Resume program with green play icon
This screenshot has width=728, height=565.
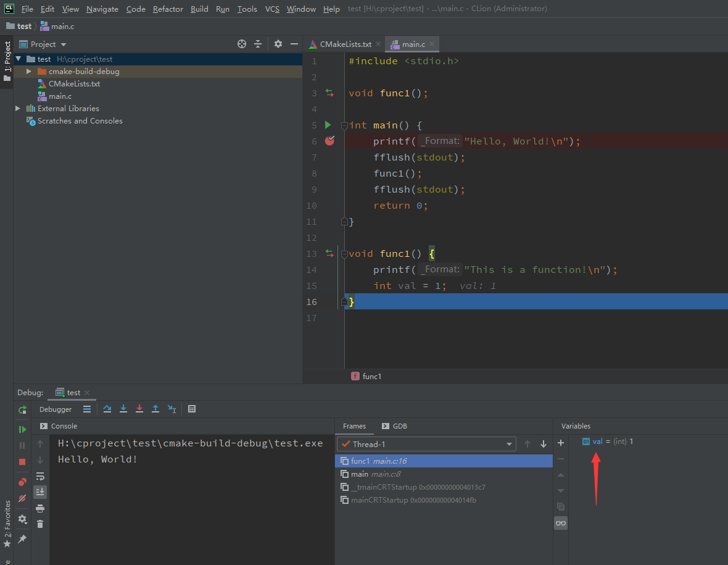point(22,429)
